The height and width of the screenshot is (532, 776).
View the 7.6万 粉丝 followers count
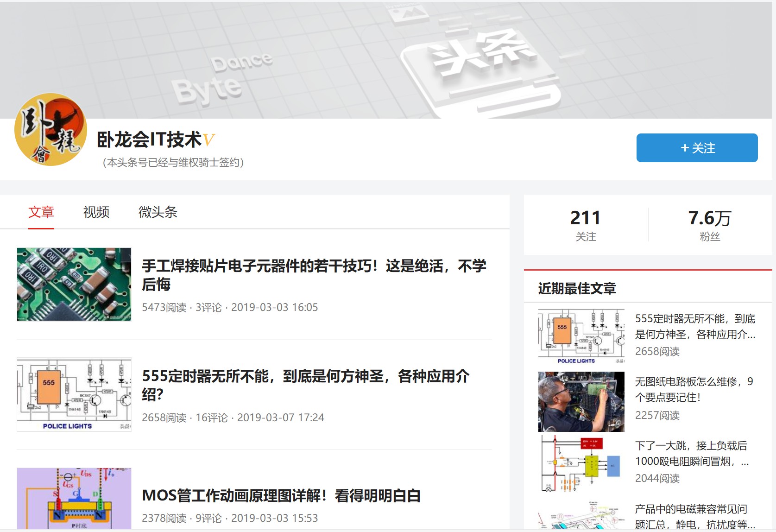click(x=710, y=225)
